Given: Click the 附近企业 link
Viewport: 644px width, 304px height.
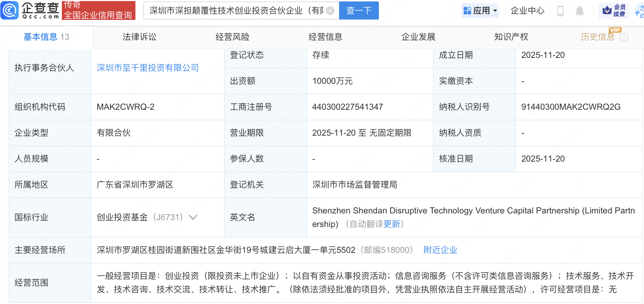Looking at the screenshot, I should (x=440, y=250).
